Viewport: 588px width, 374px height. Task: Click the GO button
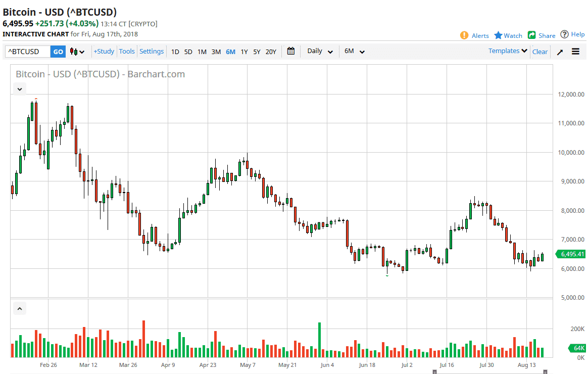(x=57, y=52)
